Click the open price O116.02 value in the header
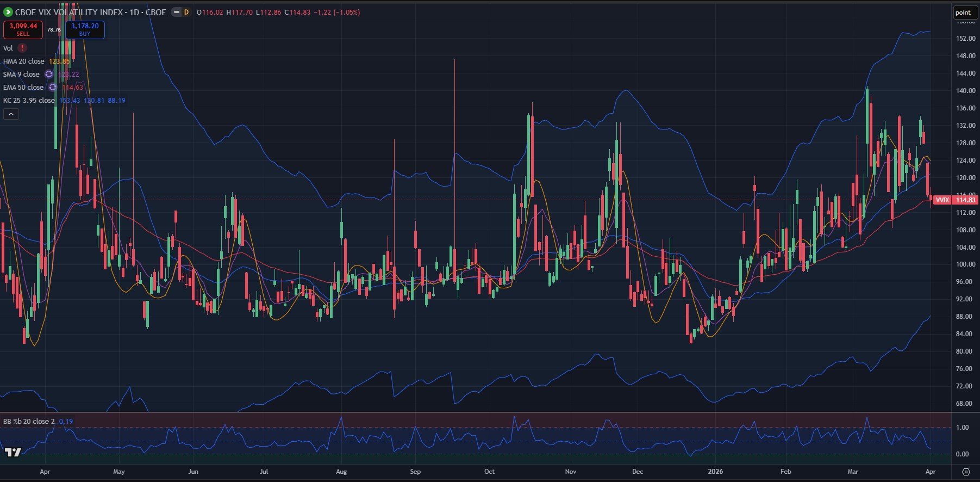 210,12
